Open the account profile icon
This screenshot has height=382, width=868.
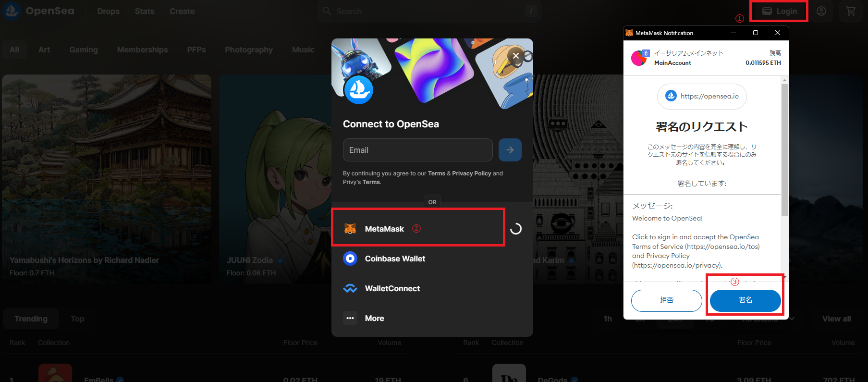pos(821,11)
